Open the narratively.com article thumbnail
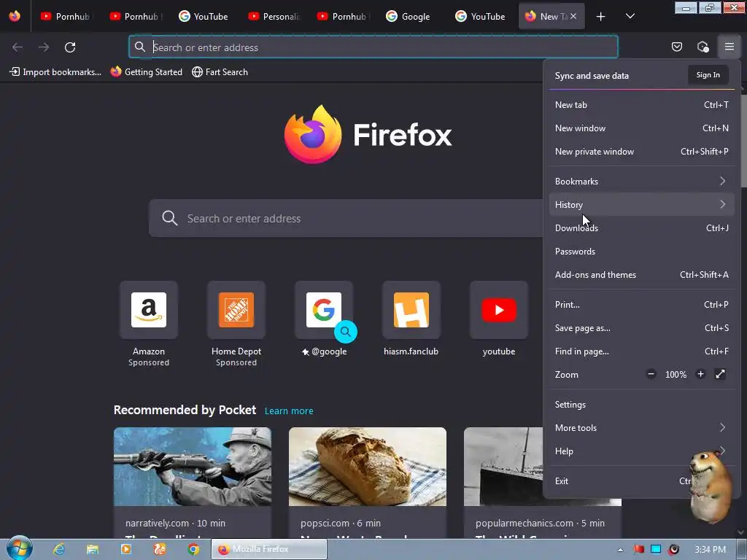Image resolution: width=747 pixels, height=560 pixels. pos(193,467)
